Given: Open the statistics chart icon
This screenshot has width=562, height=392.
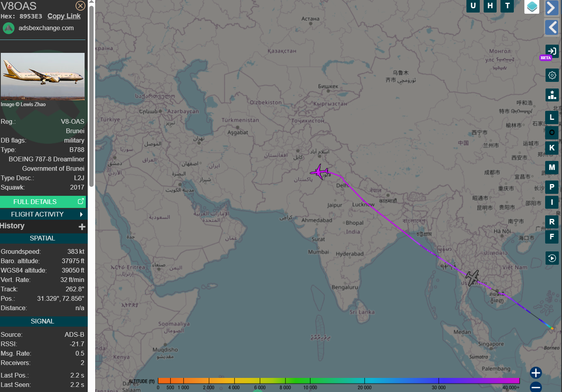Looking at the screenshot, I should [x=552, y=95].
